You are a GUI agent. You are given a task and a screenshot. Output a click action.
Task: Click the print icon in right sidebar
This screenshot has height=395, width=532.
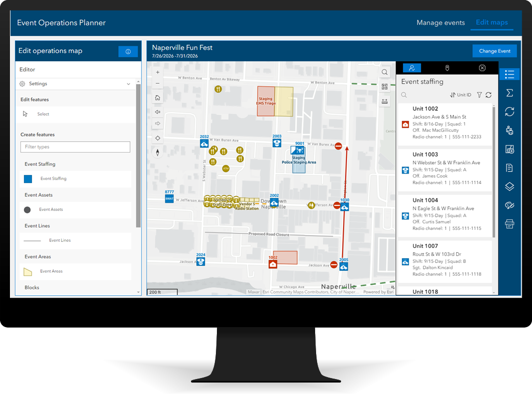click(509, 224)
